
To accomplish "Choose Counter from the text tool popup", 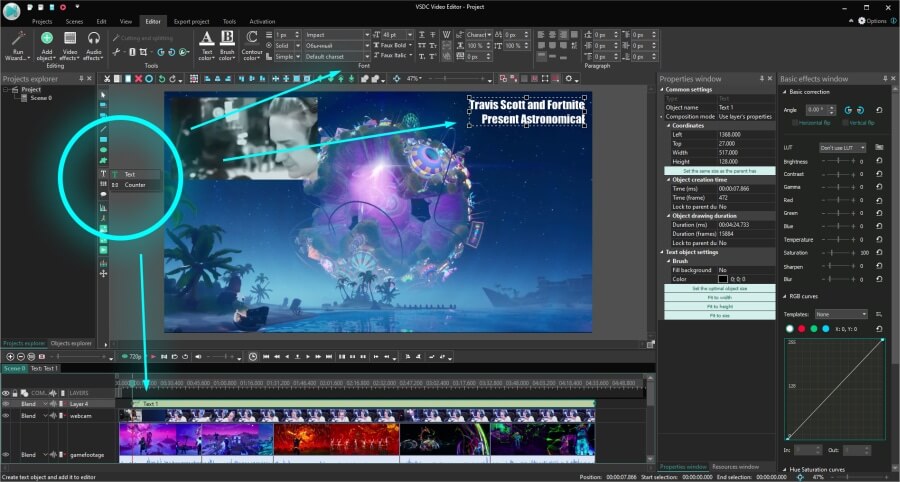I will [135, 185].
